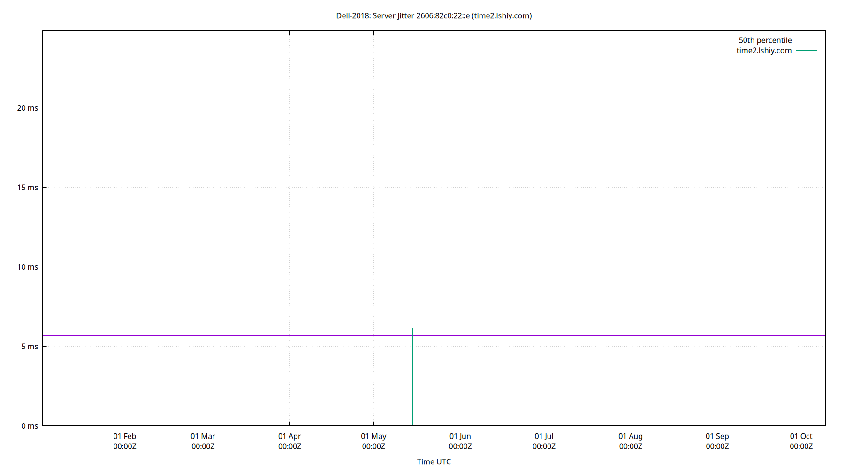Click the gray jitter spike in mid-May
Image resolution: width=868 pixels, height=469 pixels.
(412, 375)
